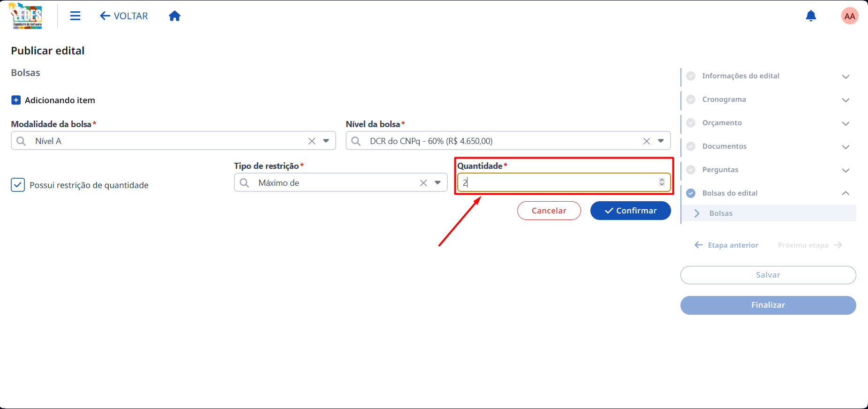Viewport: 868px width, 409px height.
Task: Open the Modalidade da bolsa dropdown arrow
Action: click(x=326, y=141)
